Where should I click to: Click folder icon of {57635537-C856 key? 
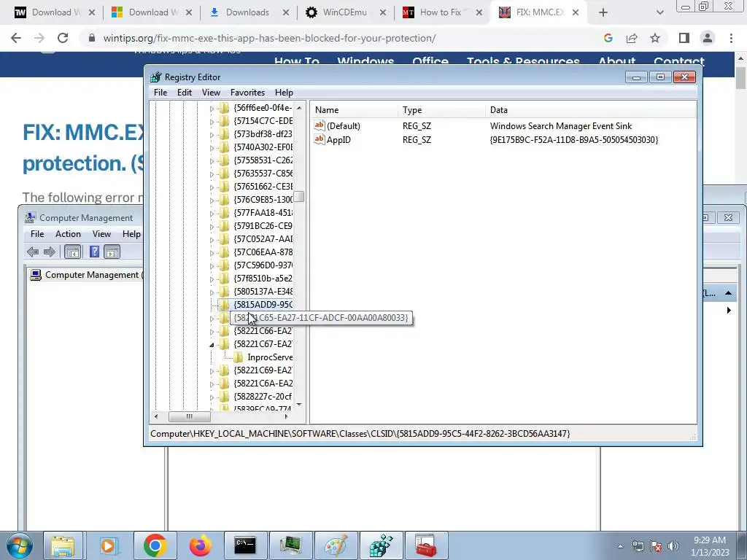[225, 174]
